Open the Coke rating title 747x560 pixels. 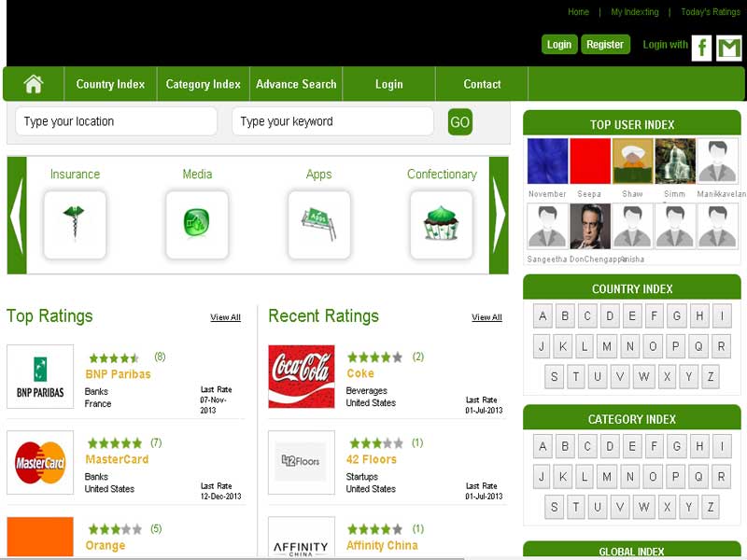pos(360,373)
